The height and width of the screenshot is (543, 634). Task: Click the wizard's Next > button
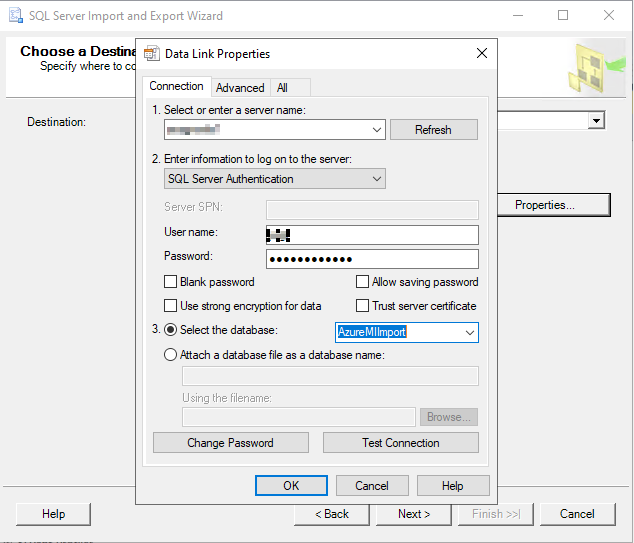pyautogui.click(x=414, y=514)
